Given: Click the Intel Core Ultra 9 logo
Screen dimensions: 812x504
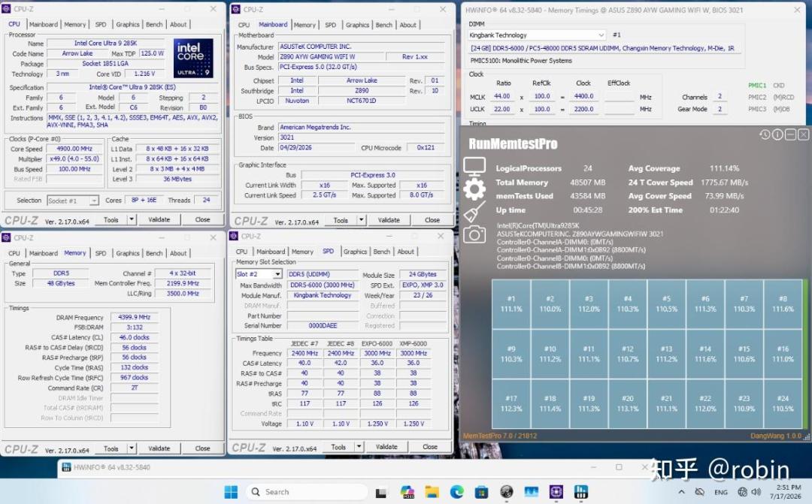Looking at the screenshot, I should 192,58.
